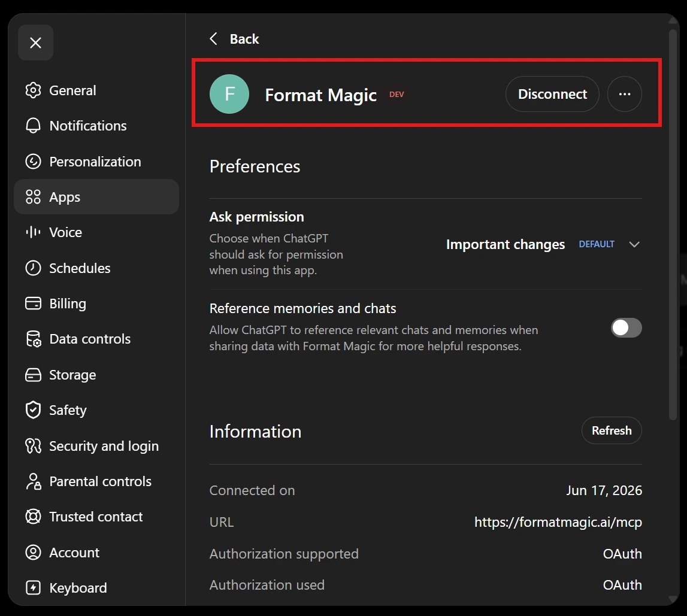
Task: Expand the Ask permission chevron arrow
Action: (634, 244)
